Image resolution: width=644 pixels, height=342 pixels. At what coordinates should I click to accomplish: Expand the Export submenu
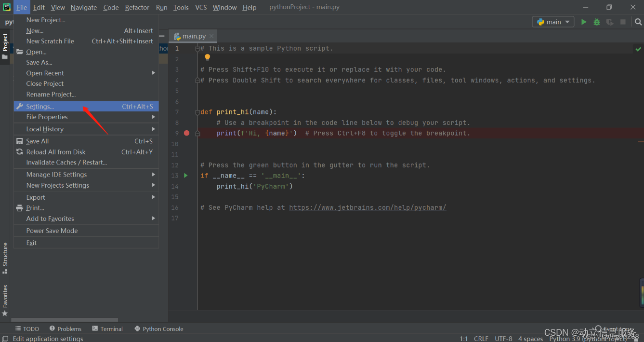(x=86, y=197)
